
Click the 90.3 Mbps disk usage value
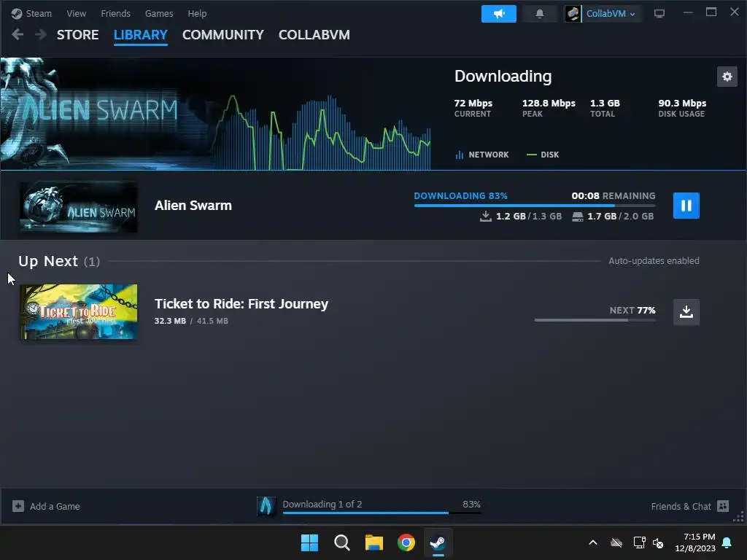(x=682, y=103)
